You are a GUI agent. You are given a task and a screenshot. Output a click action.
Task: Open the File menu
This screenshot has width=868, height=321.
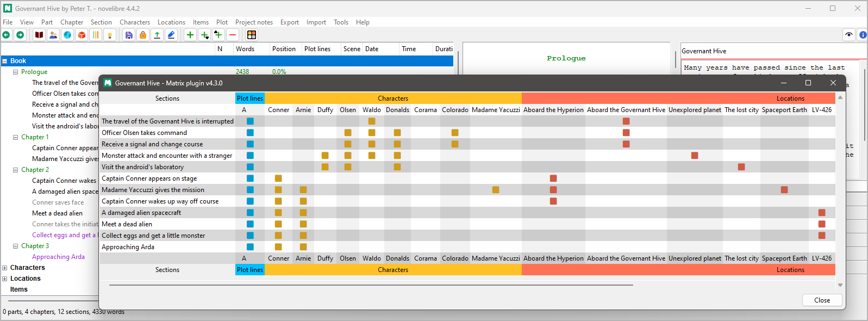click(x=8, y=22)
